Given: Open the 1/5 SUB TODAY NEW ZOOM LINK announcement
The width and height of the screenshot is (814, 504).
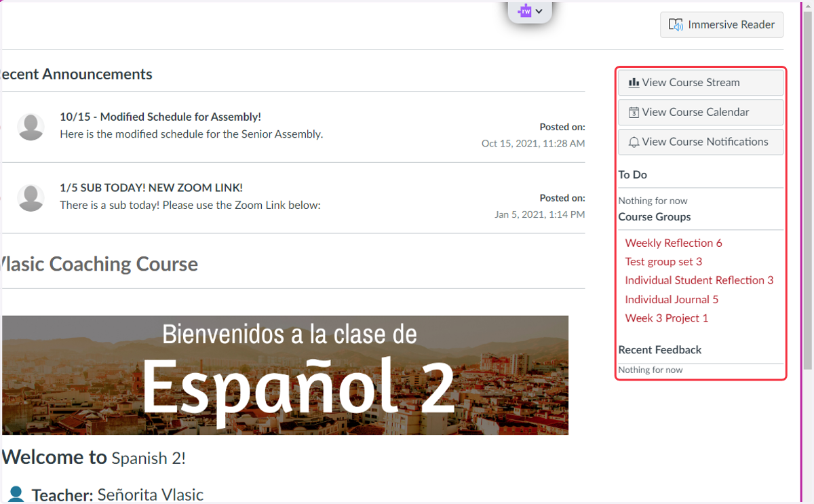Looking at the screenshot, I should (x=151, y=188).
